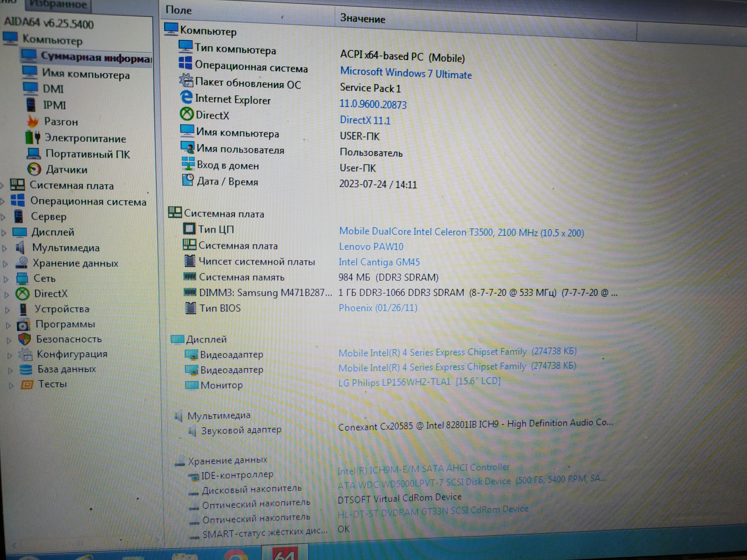This screenshot has width=747, height=560.
Task: Select the SMART-статус row
Action: tap(265, 533)
